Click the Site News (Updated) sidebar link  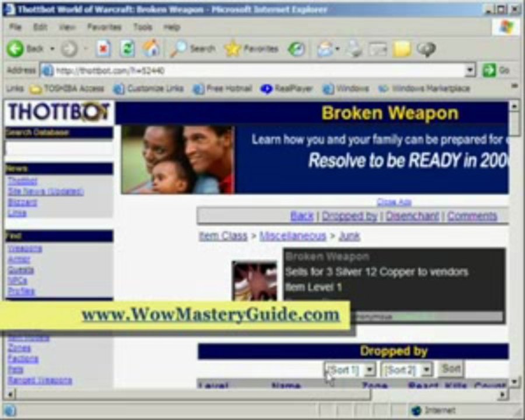pos(45,191)
